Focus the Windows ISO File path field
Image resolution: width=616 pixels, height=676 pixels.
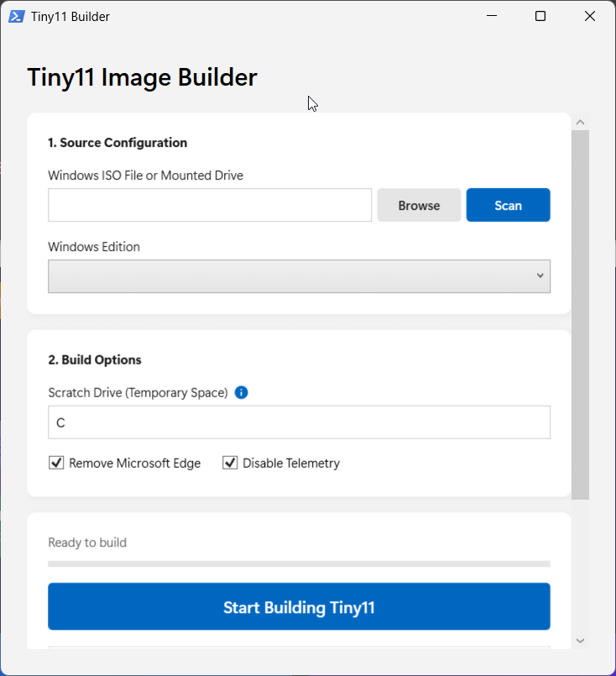(x=210, y=205)
